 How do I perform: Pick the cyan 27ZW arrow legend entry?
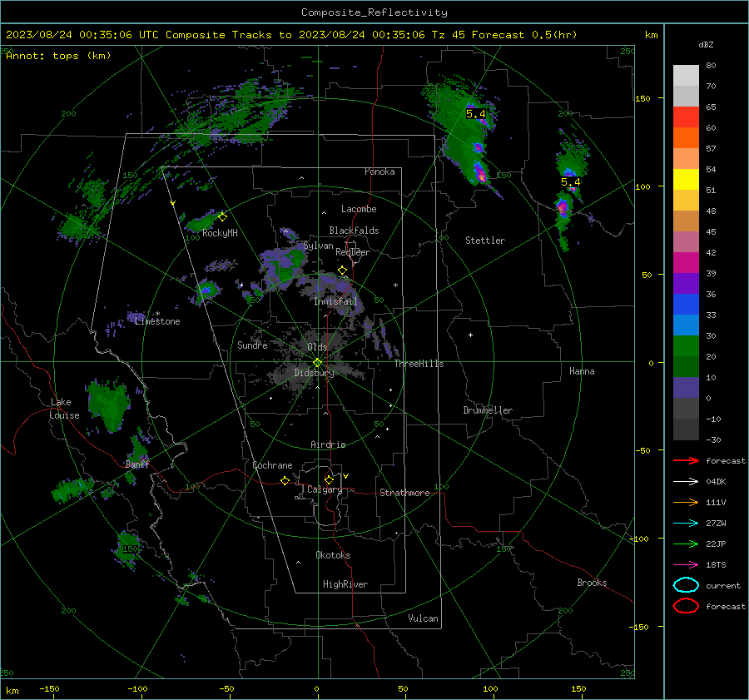tap(686, 524)
